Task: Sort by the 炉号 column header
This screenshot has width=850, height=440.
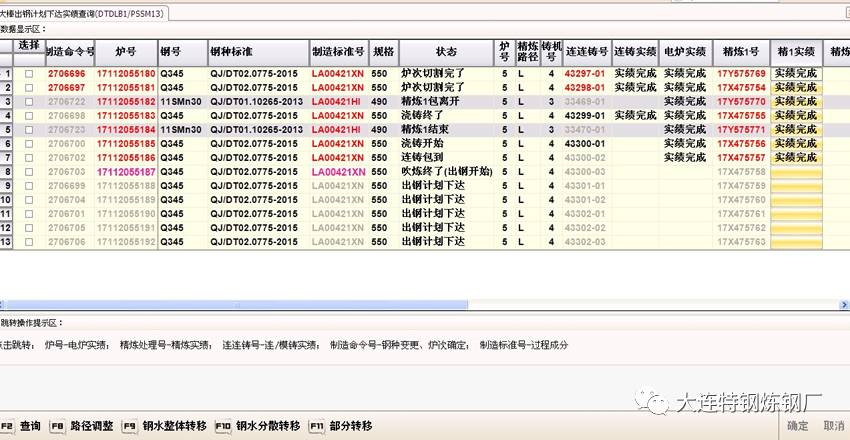Action: click(x=126, y=51)
